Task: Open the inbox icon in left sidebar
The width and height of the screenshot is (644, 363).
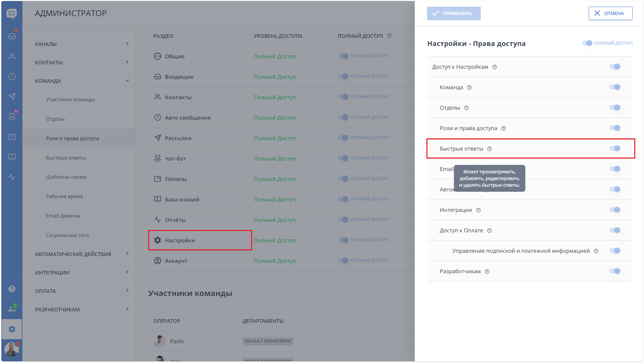Action: pyautogui.click(x=12, y=36)
